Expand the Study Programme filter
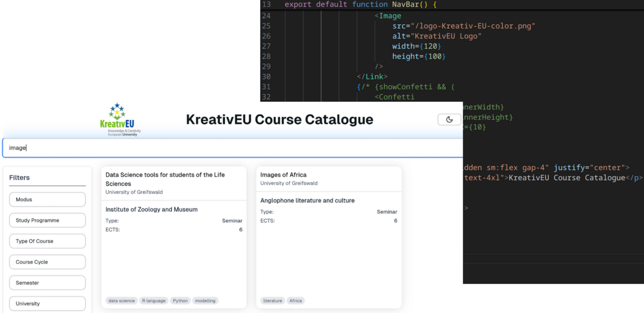644x313 pixels. (47, 220)
